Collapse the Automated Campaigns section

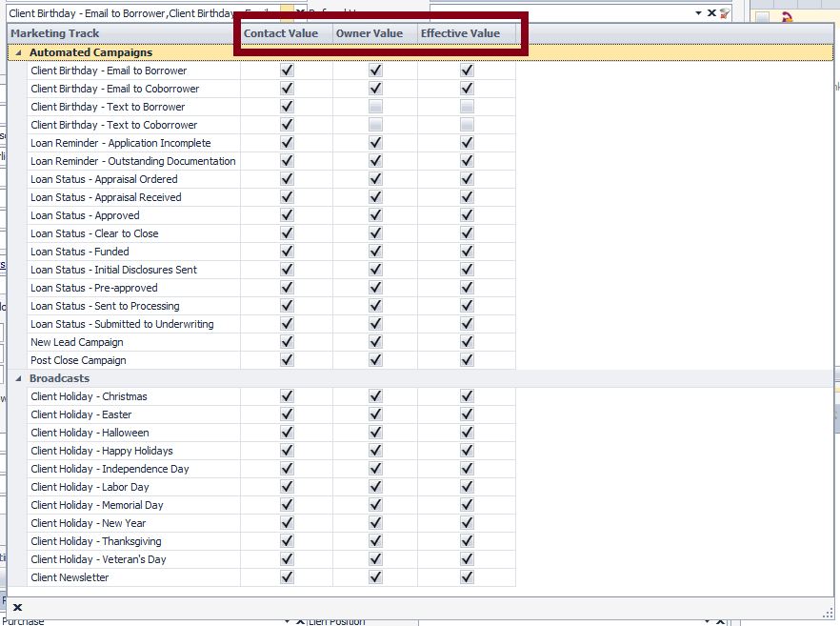tap(17, 52)
